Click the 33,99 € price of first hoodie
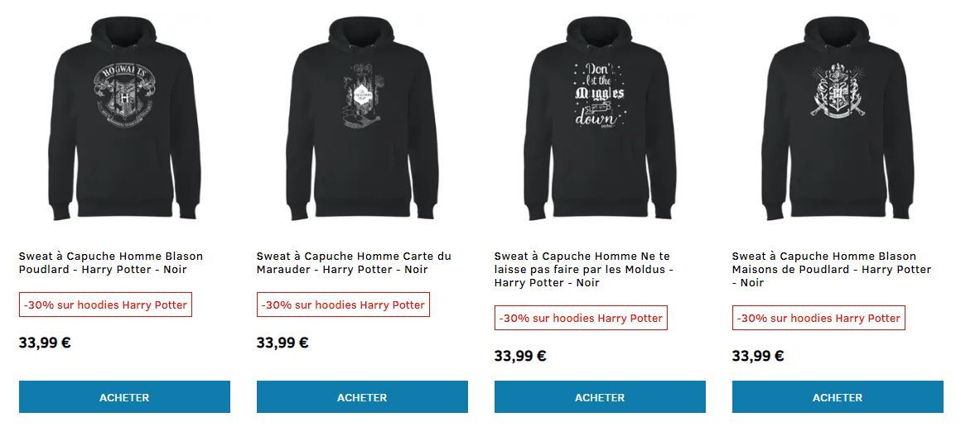Viewport: 980px width, 427px height. point(45,343)
